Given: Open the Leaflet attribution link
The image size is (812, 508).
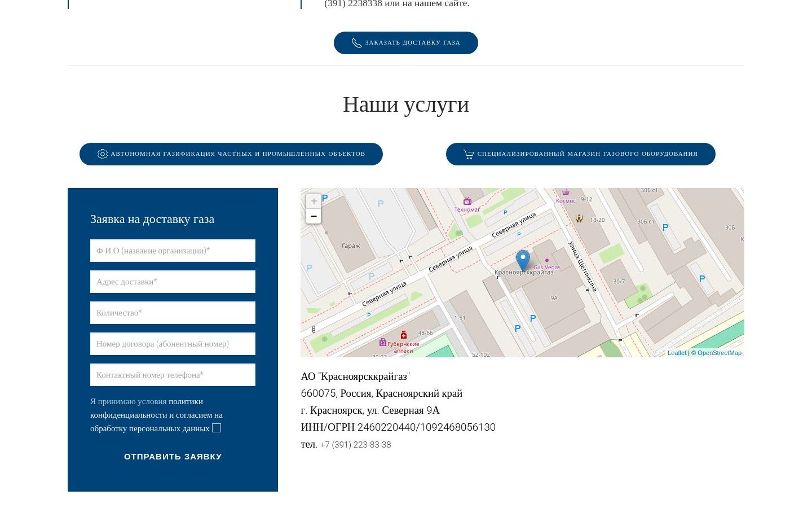Looking at the screenshot, I should [x=677, y=353].
